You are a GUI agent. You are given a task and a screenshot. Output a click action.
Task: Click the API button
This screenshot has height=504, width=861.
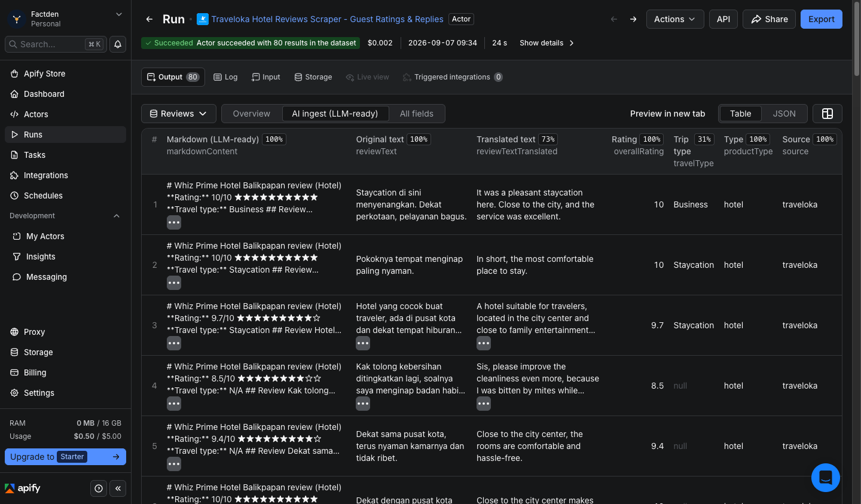pyautogui.click(x=723, y=19)
